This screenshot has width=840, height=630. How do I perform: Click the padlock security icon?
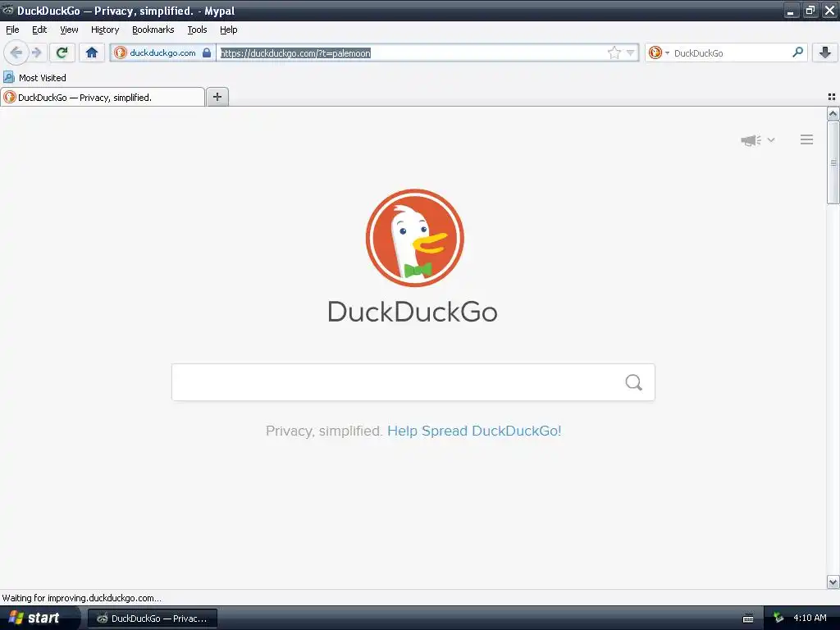coord(207,53)
